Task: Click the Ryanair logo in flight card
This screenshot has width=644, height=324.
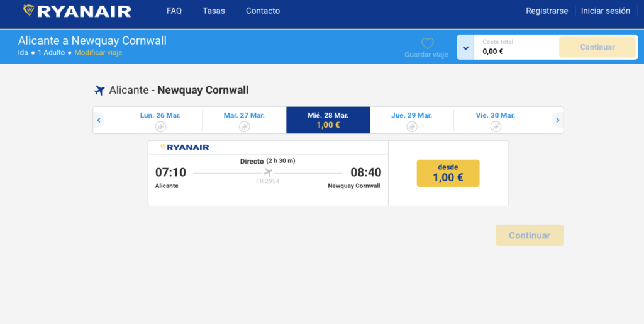Action: [185, 147]
